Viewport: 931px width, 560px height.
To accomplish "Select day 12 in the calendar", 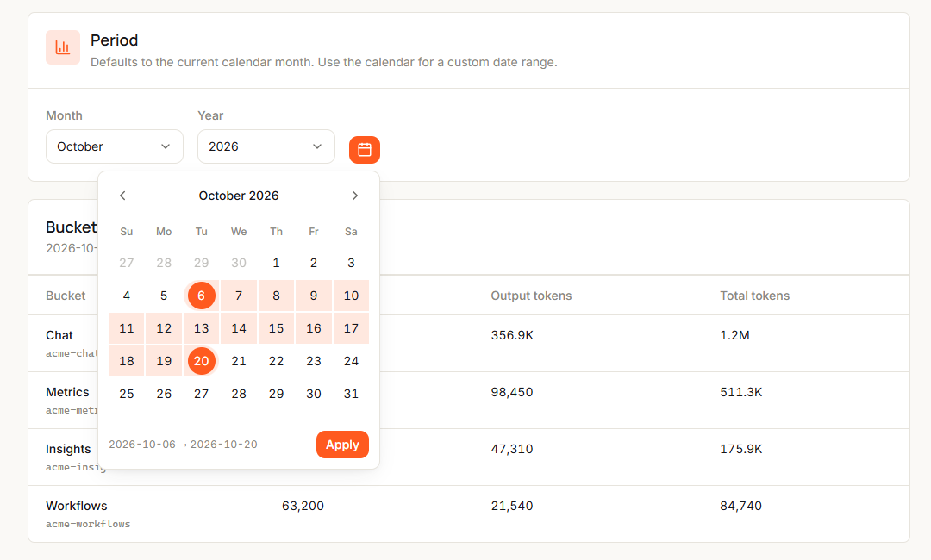I will pyautogui.click(x=164, y=328).
